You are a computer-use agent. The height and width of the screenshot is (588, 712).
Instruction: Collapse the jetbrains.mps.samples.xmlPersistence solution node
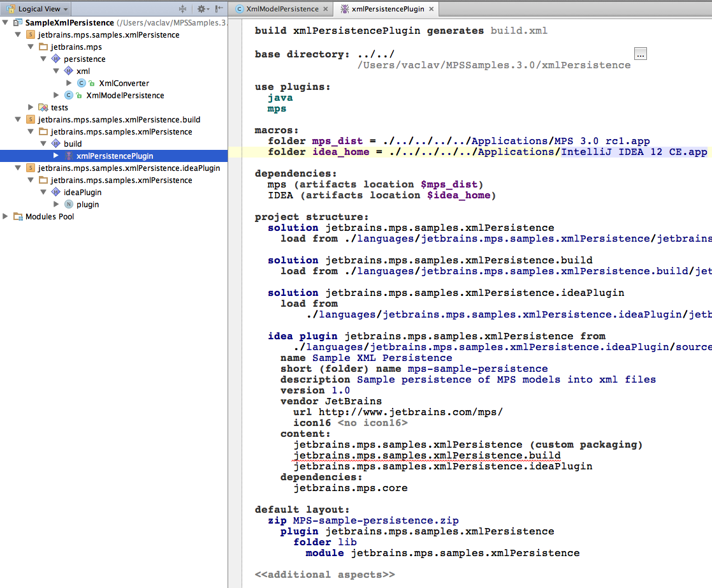[18, 34]
